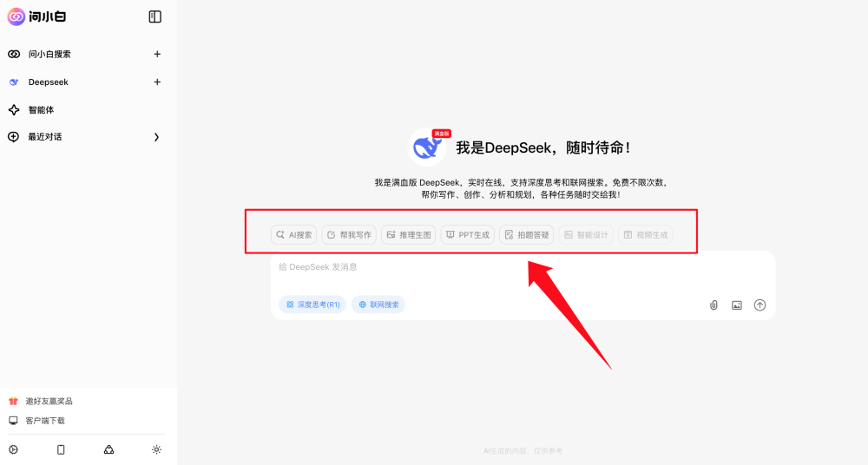Image resolution: width=868 pixels, height=465 pixels.
Task: Switch theme with the sun icon
Action: click(156, 449)
